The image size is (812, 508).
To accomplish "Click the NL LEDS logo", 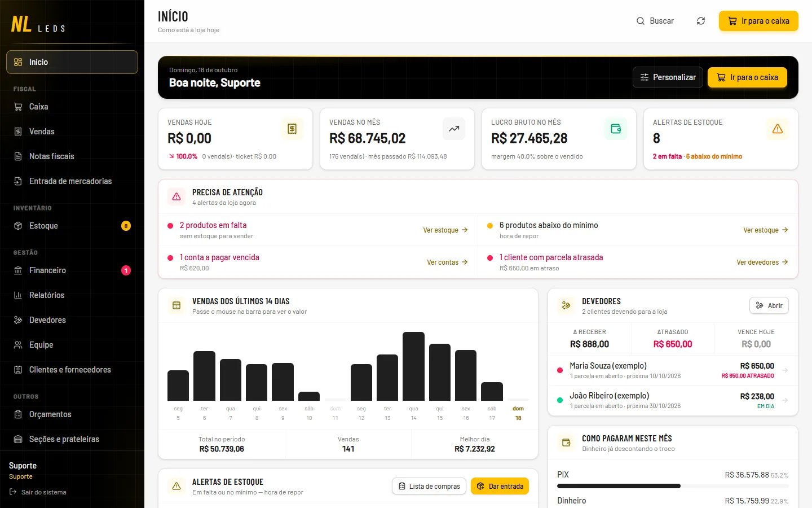I will (x=38, y=24).
